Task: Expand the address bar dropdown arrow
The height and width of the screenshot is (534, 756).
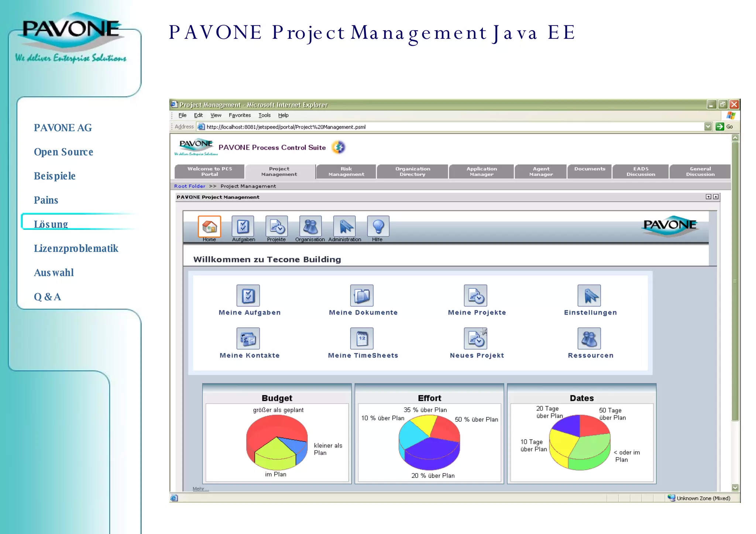Action: tap(708, 127)
